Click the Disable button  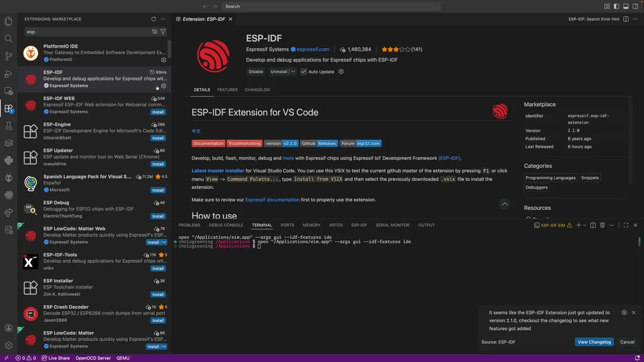(x=256, y=71)
